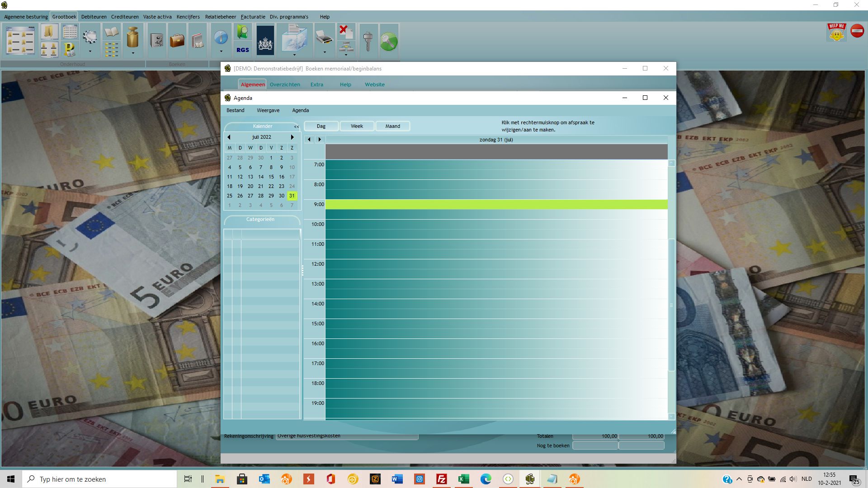The height and width of the screenshot is (488, 868).
Task: Click the green key globe icon
Action: 389,41
